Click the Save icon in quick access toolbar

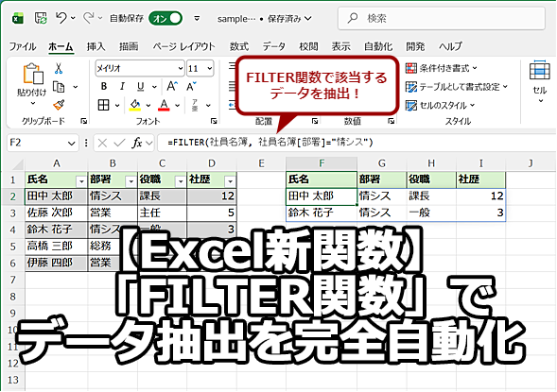41,18
